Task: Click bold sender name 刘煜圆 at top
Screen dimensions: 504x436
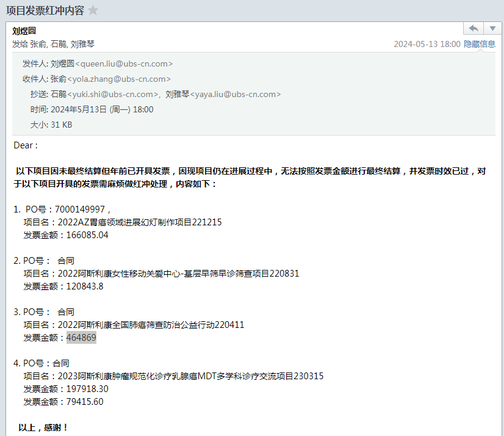Action: pos(24,31)
